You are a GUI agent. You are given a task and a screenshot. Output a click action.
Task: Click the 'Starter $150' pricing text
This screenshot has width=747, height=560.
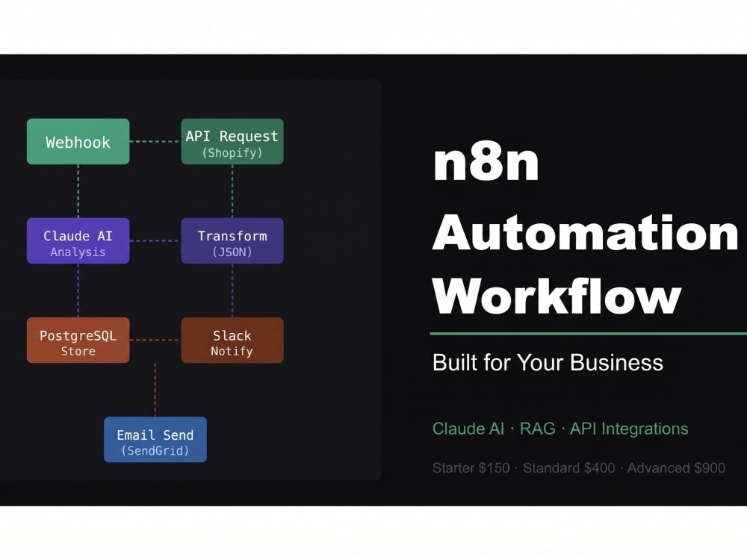pos(471,468)
